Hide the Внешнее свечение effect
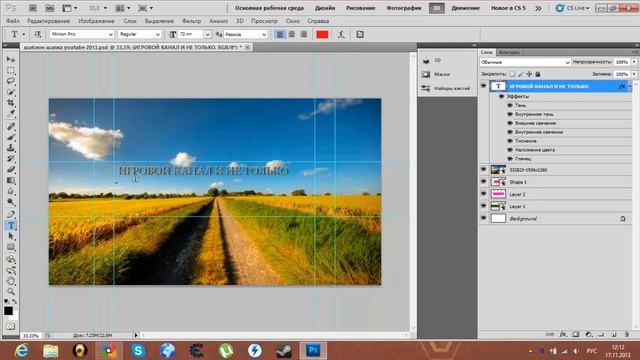The image size is (640, 360). click(x=510, y=123)
